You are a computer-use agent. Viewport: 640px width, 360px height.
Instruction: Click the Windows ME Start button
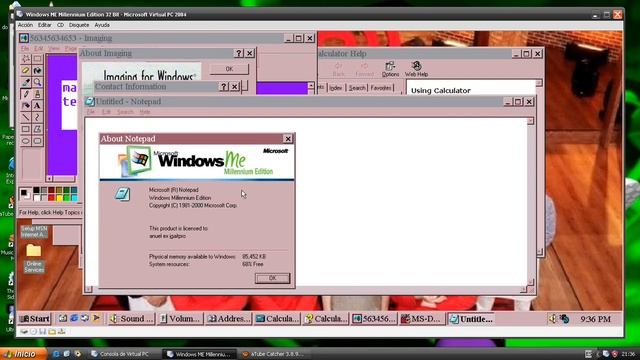point(35,319)
